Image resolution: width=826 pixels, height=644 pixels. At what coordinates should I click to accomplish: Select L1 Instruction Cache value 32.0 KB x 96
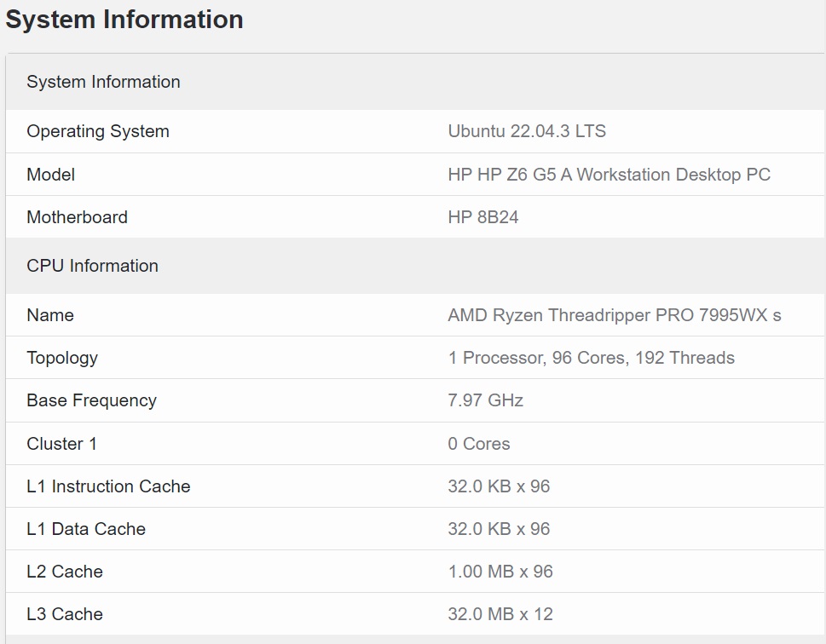(499, 486)
